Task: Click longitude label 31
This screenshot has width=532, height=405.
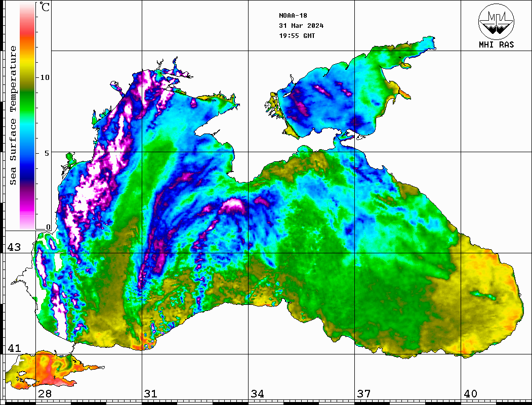Action: [x=151, y=393]
